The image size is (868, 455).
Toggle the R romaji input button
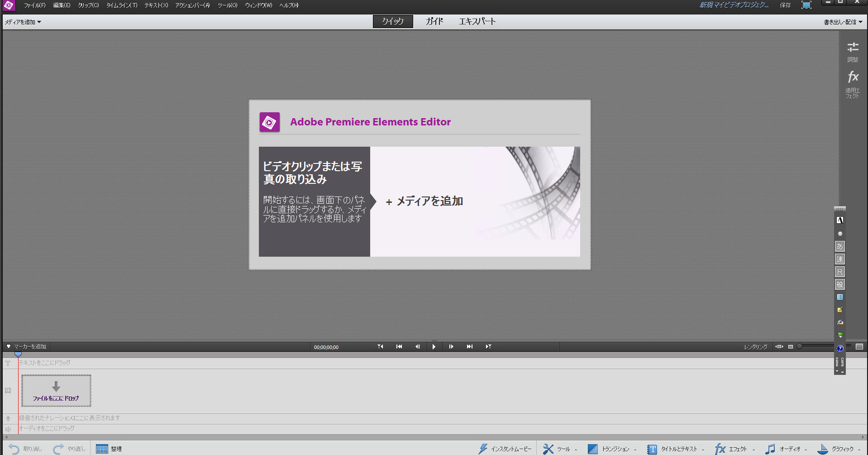coord(840,272)
